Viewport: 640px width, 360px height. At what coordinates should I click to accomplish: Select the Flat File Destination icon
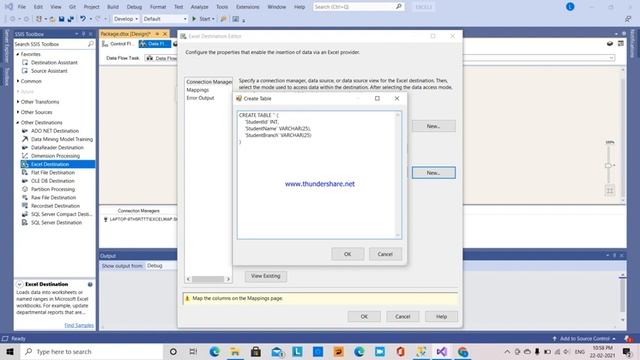tap(25, 173)
